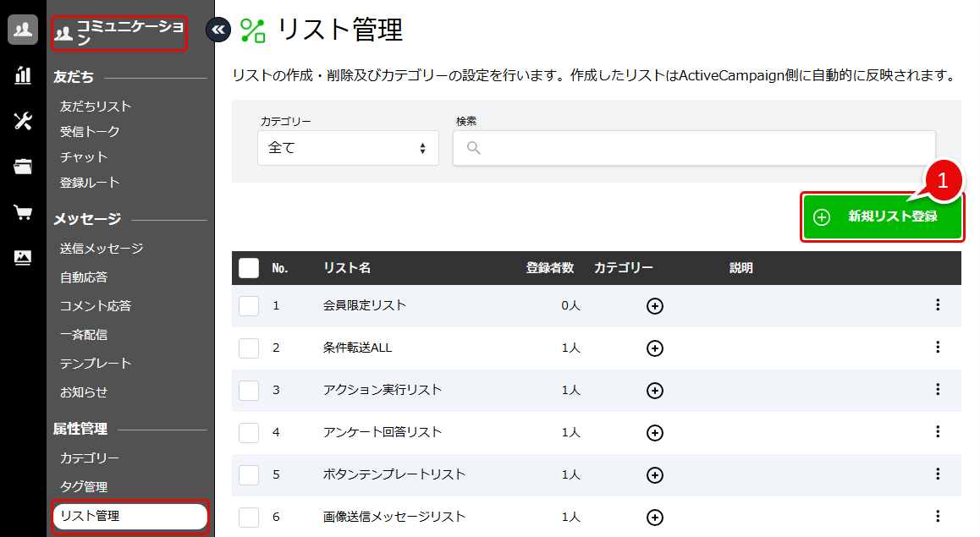
Task: Select the communication icon in the leftmost sidebar
Action: [x=22, y=30]
